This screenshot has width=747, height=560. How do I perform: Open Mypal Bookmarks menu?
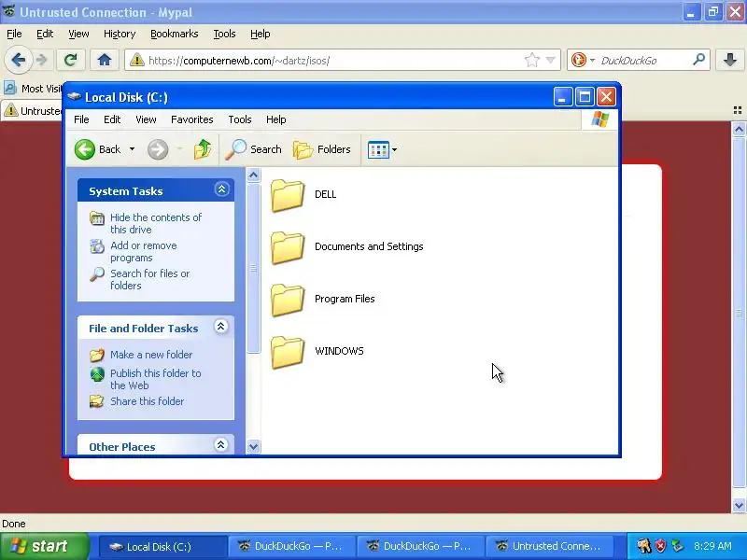[x=175, y=34]
